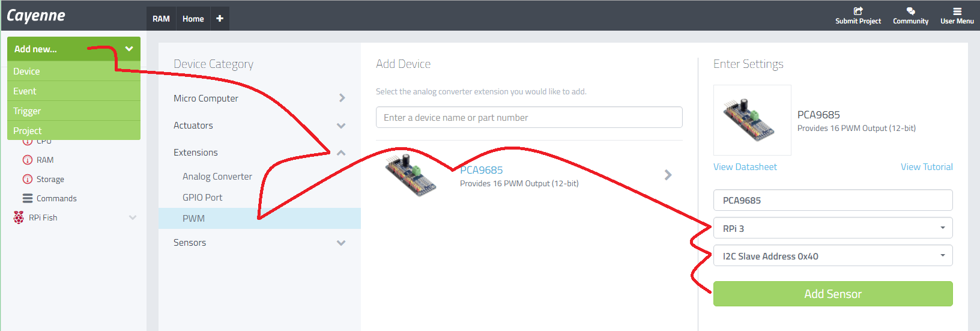Click the Cayenne logo

click(x=36, y=16)
